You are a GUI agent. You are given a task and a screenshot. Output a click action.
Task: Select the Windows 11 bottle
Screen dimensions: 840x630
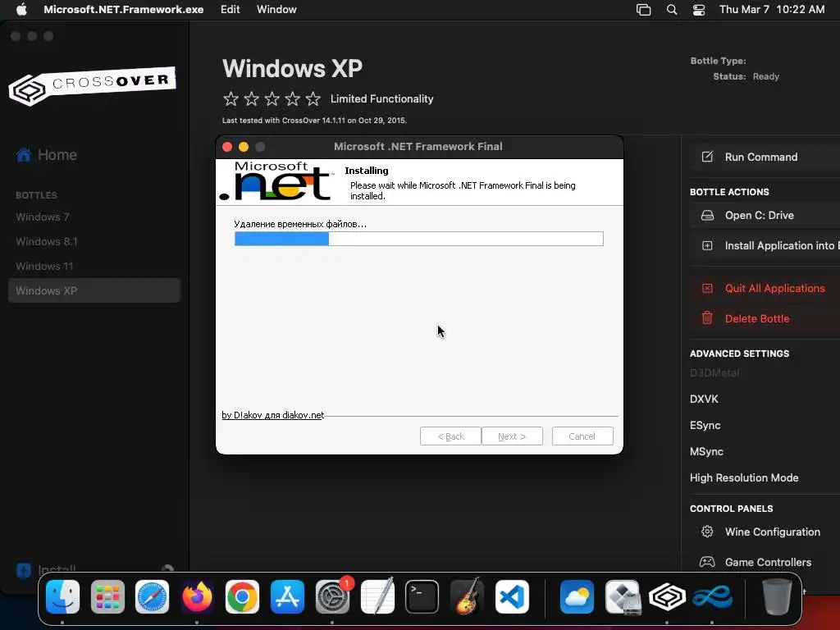click(44, 267)
